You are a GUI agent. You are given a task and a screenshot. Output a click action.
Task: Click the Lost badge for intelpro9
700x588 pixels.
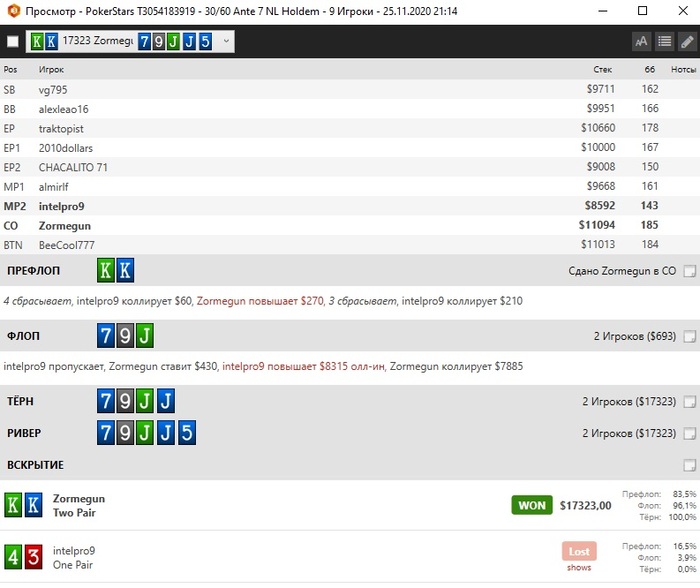[579, 552]
